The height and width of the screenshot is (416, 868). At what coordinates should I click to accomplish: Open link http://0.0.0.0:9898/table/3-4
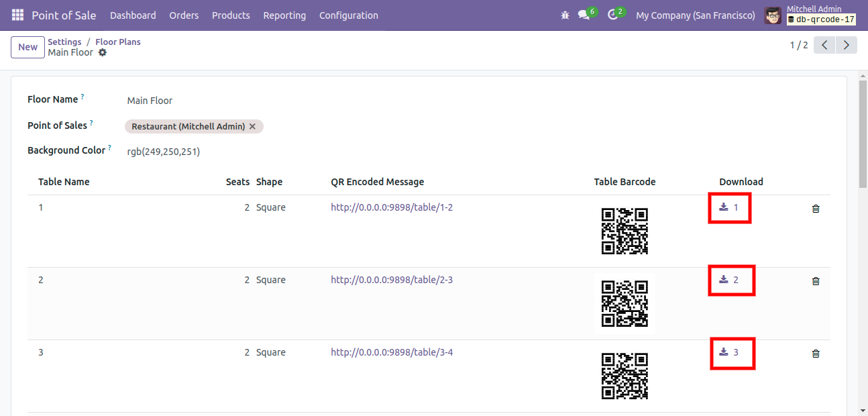[x=392, y=352]
